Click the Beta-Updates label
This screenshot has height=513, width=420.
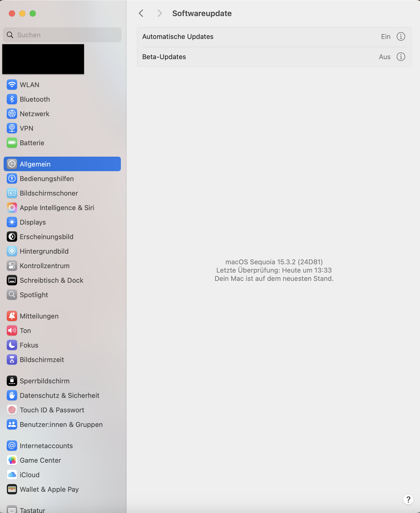pyautogui.click(x=164, y=57)
